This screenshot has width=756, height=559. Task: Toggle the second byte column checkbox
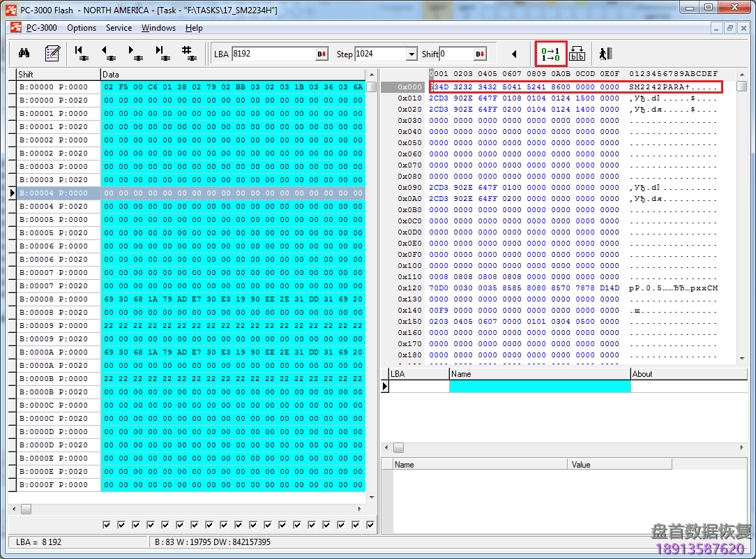pos(121,525)
